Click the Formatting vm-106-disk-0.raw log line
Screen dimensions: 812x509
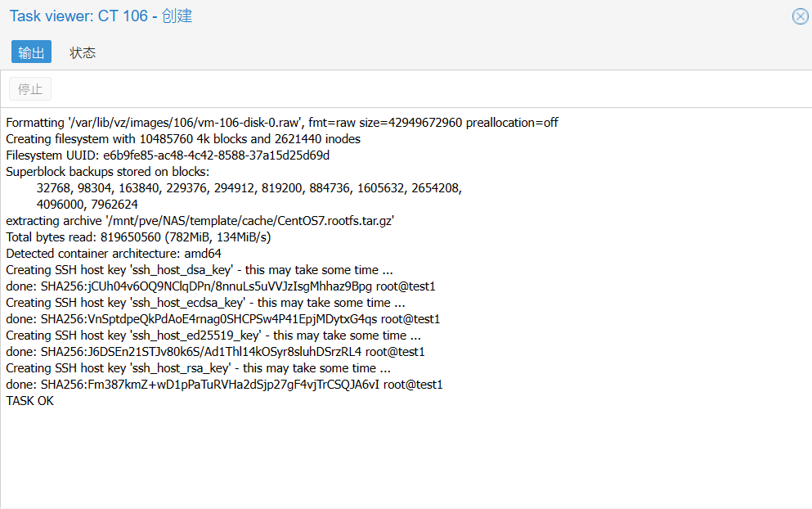coord(281,123)
